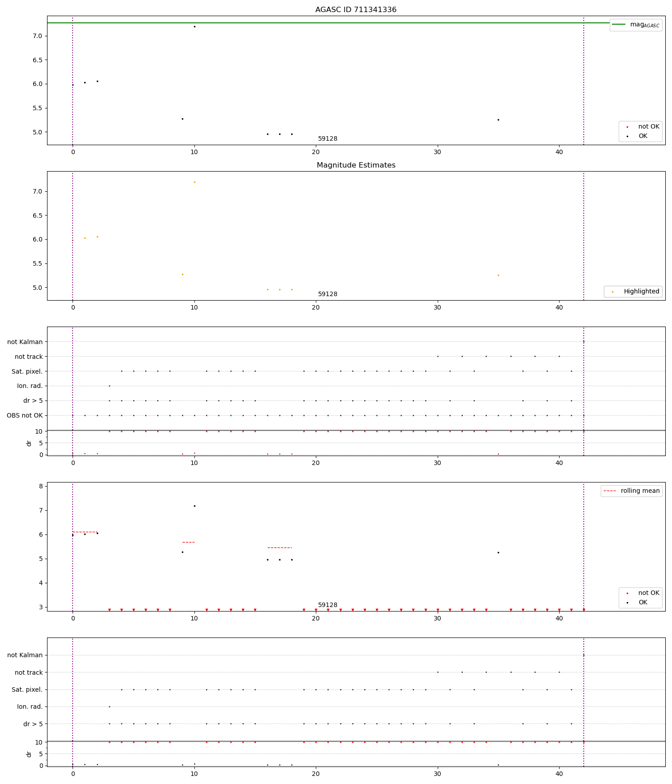Click black point near 7.2 in rolling mean plot
Viewport: 672px width, 784px height.
(194, 506)
